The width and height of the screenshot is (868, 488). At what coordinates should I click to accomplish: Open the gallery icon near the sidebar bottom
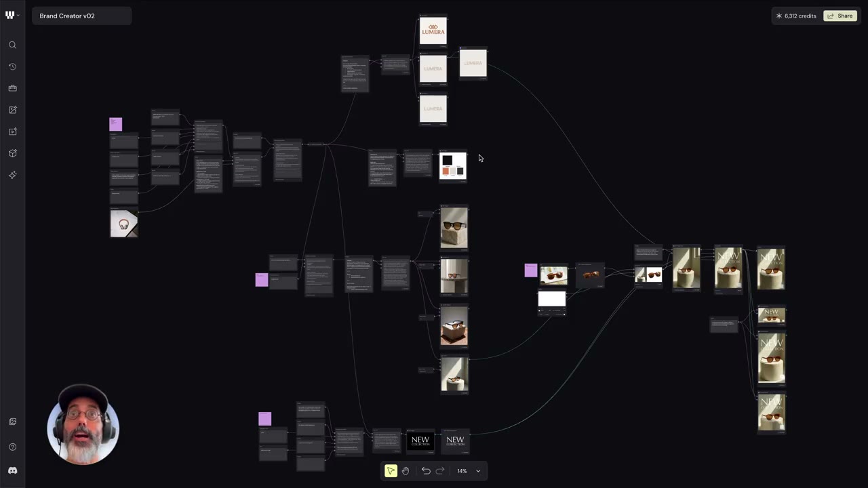tap(12, 422)
